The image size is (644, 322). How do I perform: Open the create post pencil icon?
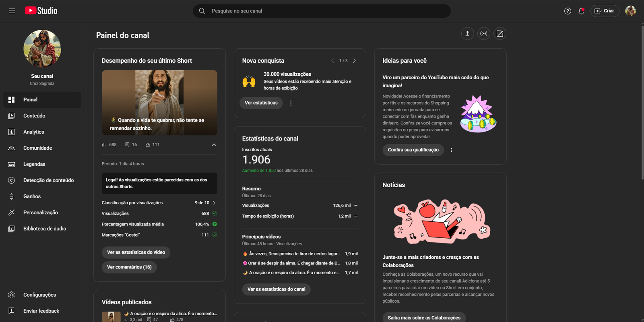pyautogui.click(x=500, y=34)
